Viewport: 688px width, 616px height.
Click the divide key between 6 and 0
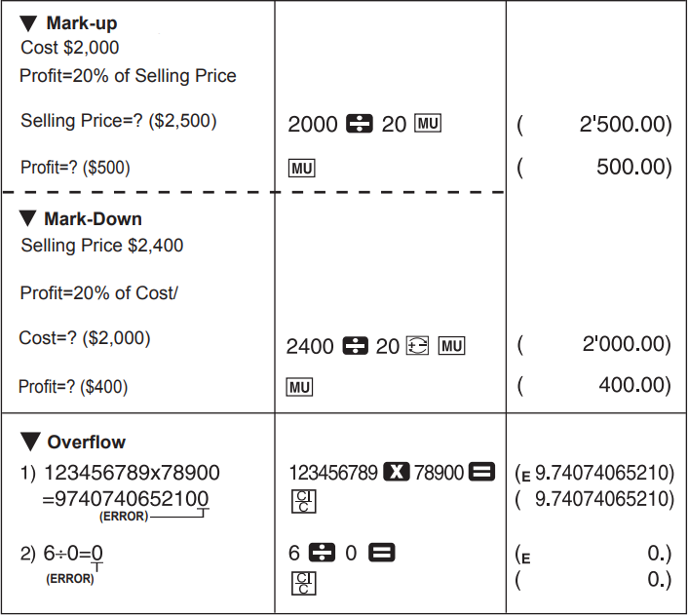coord(323,554)
